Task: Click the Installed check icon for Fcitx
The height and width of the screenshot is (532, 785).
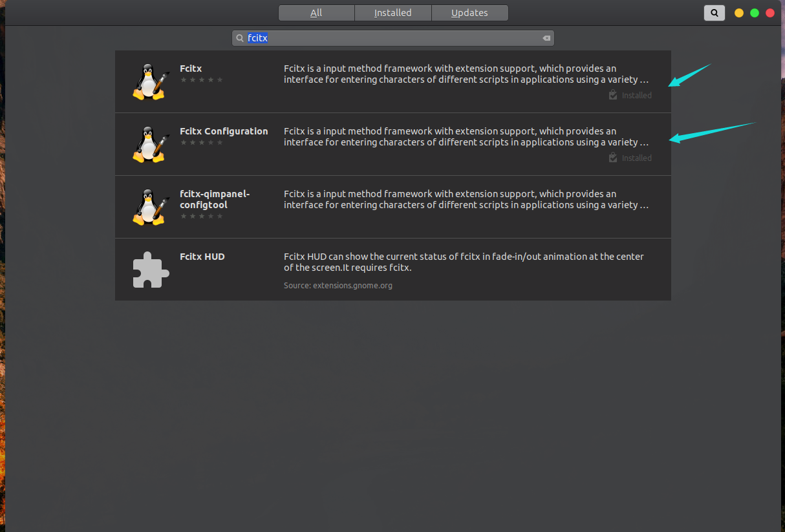Action: click(613, 95)
